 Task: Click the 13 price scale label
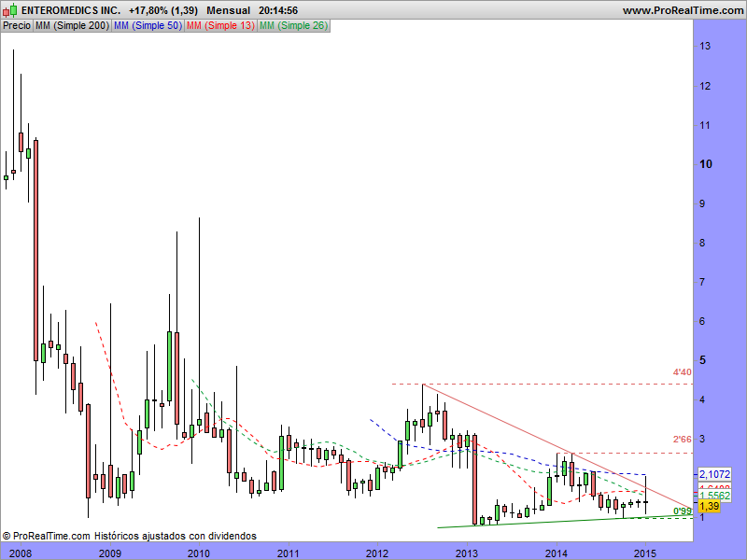(705, 46)
